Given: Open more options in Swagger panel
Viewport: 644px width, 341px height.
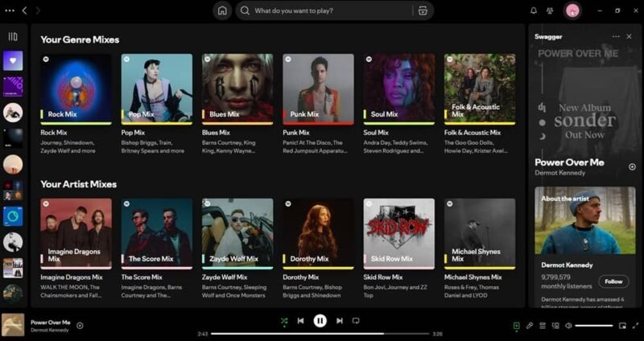Looking at the screenshot, I should pyautogui.click(x=616, y=36).
